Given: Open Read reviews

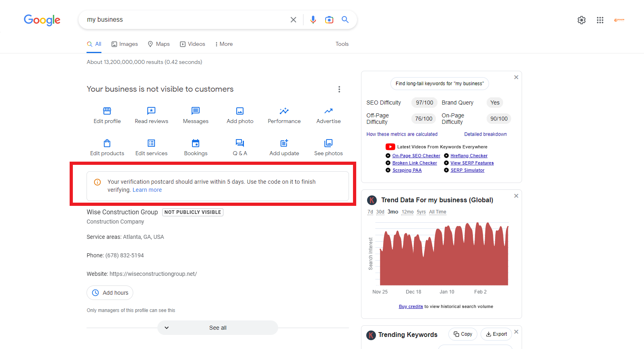Looking at the screenshot, I should (x=151, y=111).
